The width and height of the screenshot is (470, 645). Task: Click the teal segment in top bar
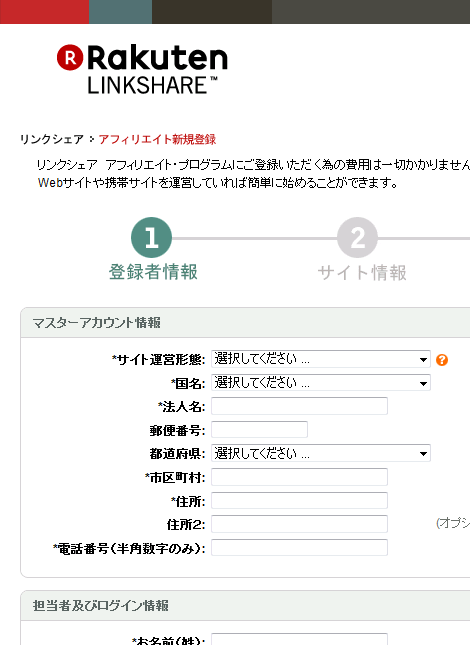(x=120, y=12)
